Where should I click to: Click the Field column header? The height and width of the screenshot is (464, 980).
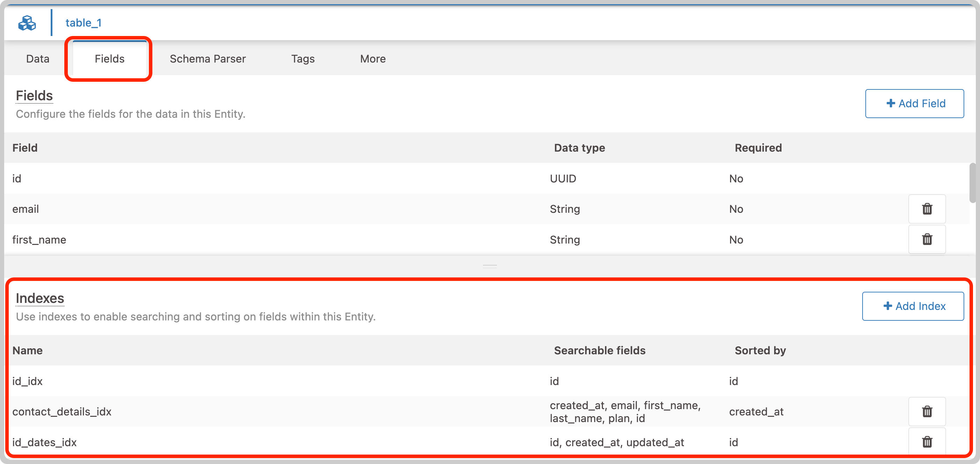[x=25, y=147]
